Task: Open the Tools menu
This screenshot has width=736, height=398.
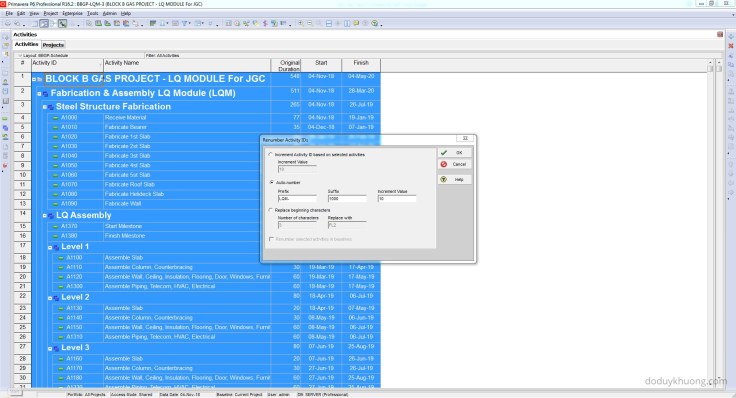Action: tap(92, 14)
